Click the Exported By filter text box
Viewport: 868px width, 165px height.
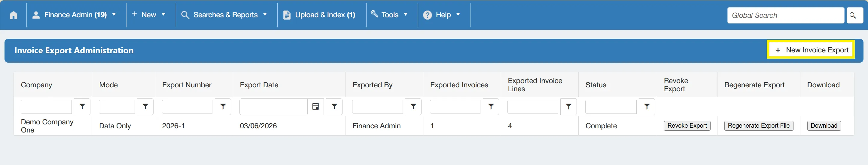[x=377, y=107]
